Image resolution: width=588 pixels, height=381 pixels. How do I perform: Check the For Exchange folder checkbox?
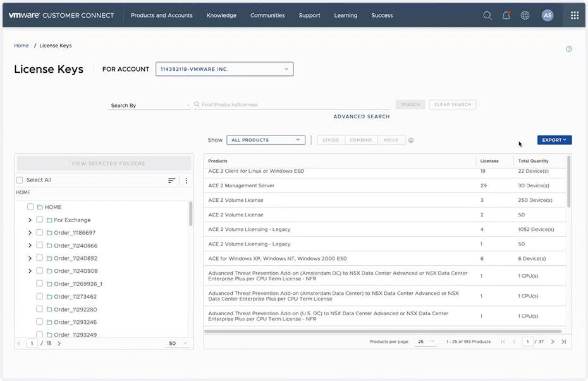39,220
